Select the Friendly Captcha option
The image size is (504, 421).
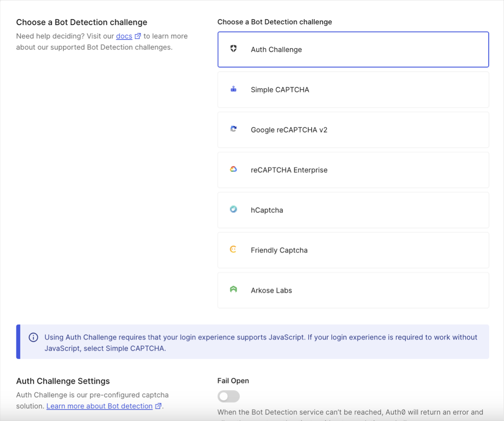(x=353, y=250)
